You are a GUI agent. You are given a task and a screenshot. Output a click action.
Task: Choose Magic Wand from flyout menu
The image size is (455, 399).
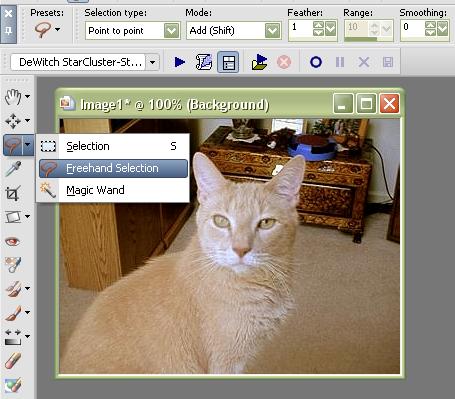(x=113, y=190)
